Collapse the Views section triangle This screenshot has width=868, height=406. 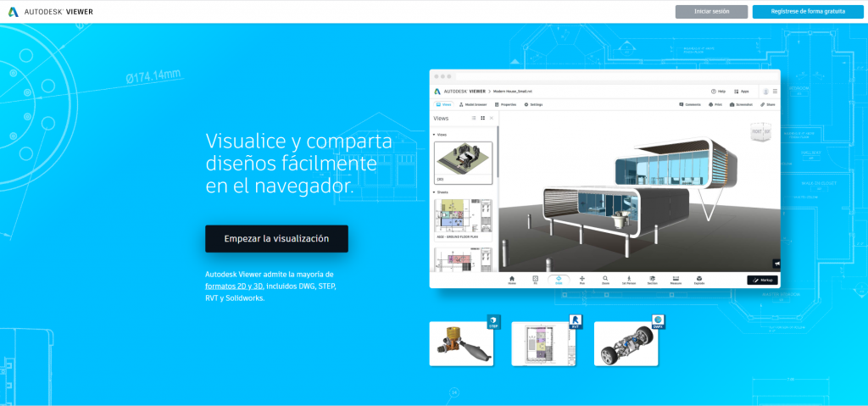point(434,135)
